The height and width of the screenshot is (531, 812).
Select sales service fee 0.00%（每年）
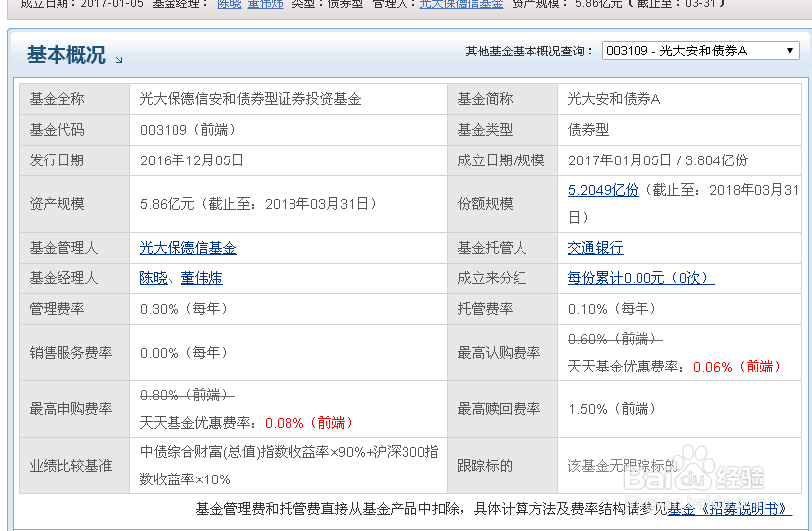185,353
